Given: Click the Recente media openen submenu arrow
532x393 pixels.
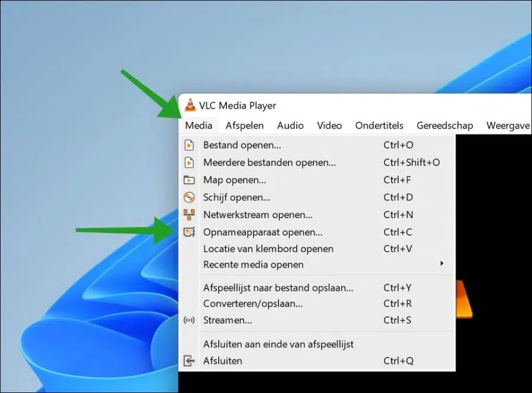Looking at the screenshot, I should pos(442,264).
